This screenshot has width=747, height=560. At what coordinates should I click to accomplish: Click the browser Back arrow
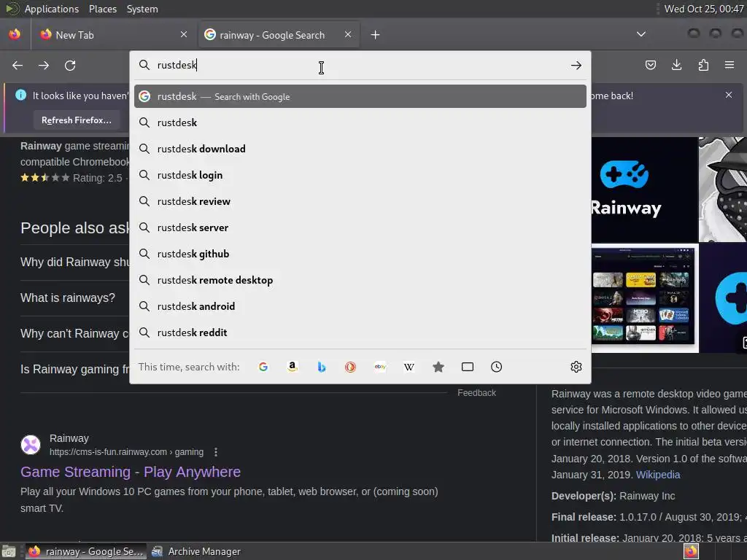[x=18, y=65]
